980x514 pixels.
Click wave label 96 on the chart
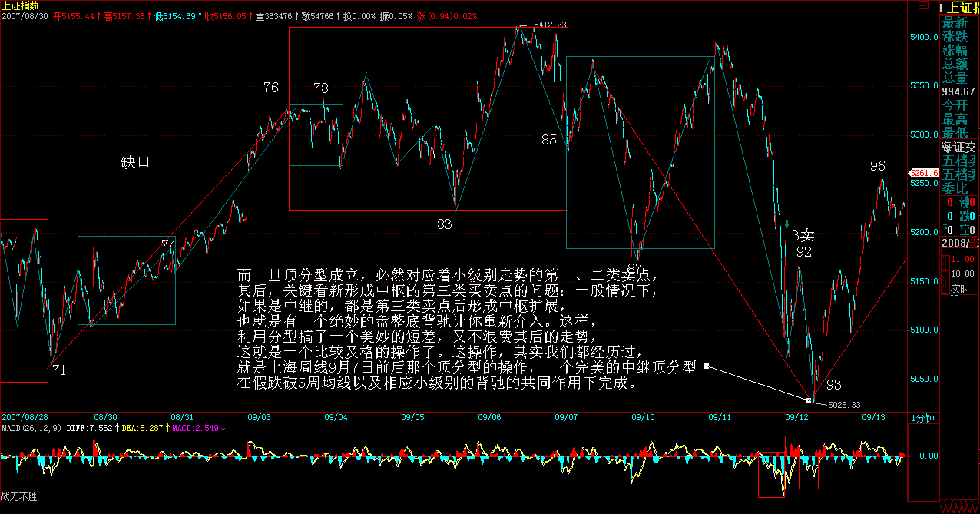(878, 166)
